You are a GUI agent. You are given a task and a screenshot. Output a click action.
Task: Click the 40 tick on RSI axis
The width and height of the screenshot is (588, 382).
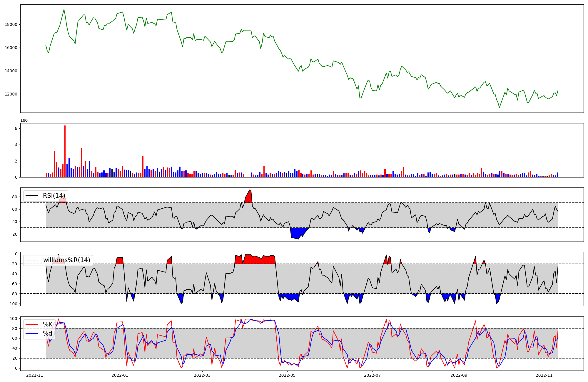15,222
